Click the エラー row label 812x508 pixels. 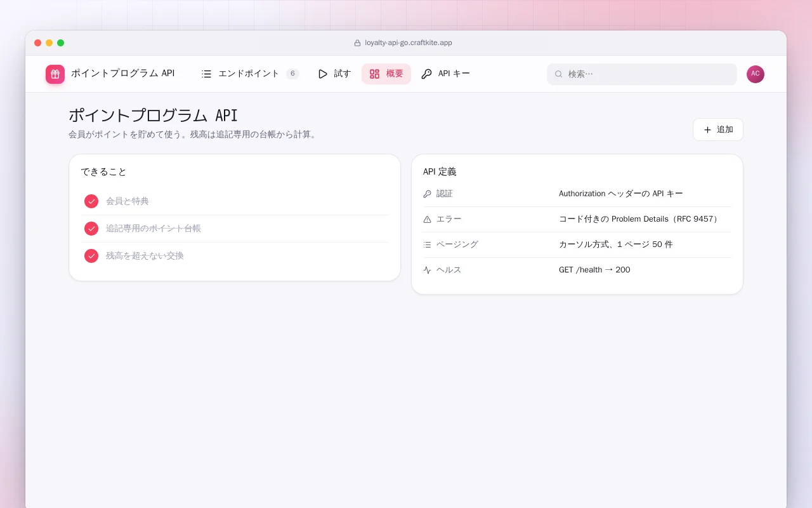click(x=449, y=219)
